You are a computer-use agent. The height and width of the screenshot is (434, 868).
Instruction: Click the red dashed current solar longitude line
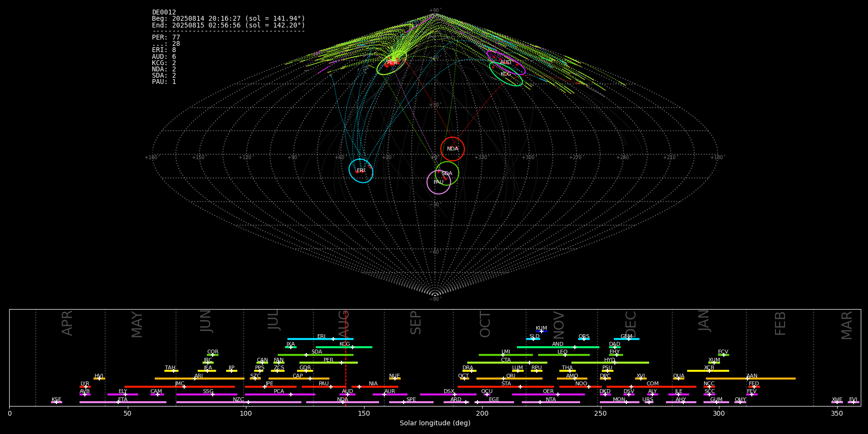pos(346,357)
